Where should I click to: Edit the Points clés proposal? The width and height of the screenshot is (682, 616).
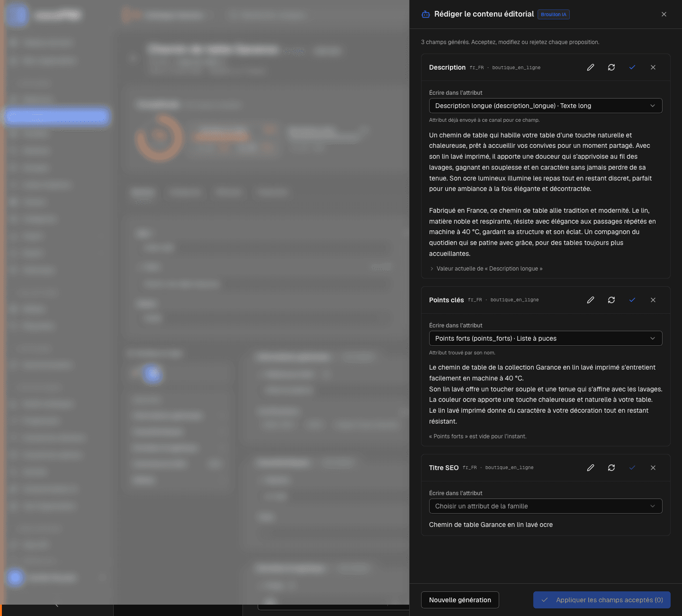[591, 300]
